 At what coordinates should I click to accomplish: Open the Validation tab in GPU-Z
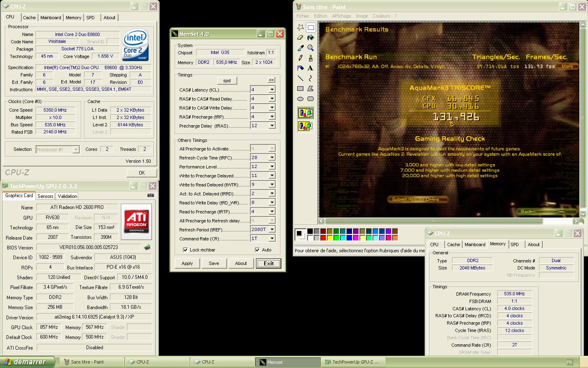(67, 196)
